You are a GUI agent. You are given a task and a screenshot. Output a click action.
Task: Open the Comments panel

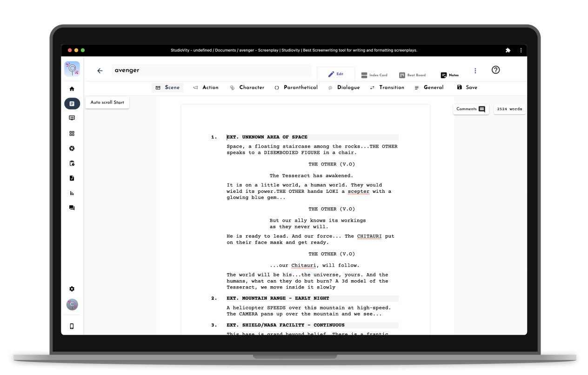coord(471,109)
